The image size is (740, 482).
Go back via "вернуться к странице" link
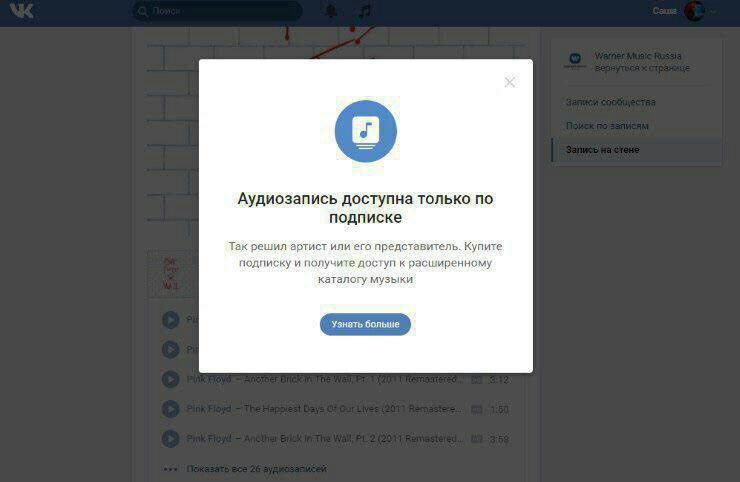(x=642, y=68)
